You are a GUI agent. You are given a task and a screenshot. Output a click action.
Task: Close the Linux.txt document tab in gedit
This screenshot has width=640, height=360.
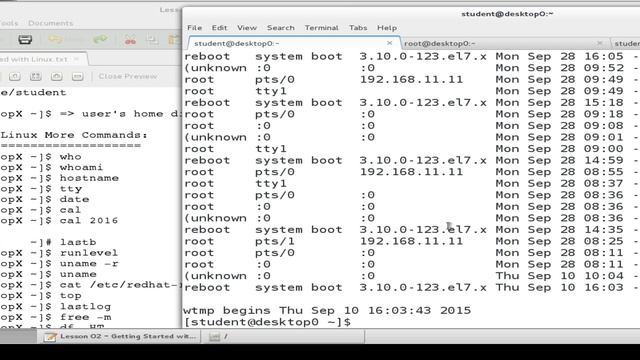(76, 59)
